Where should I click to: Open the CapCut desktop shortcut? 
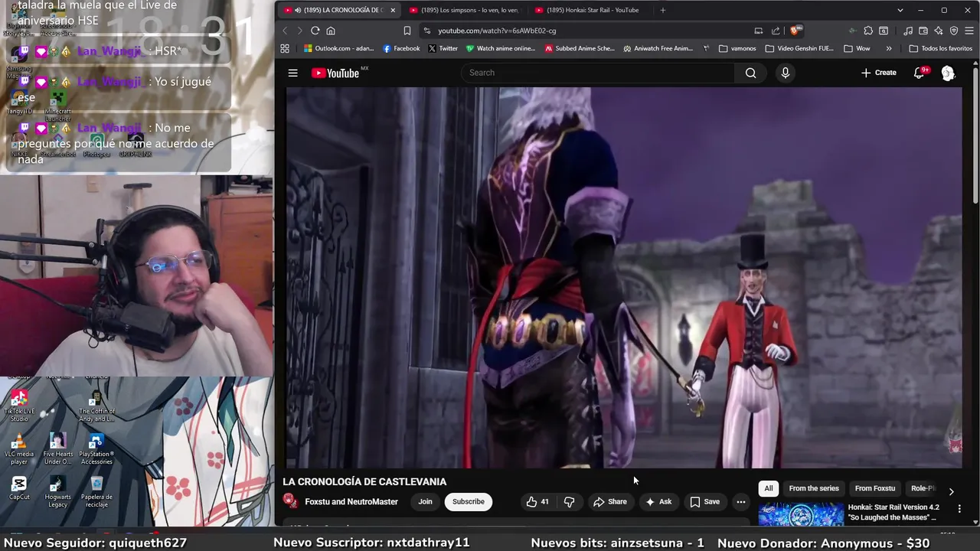(x=19, y=488)
